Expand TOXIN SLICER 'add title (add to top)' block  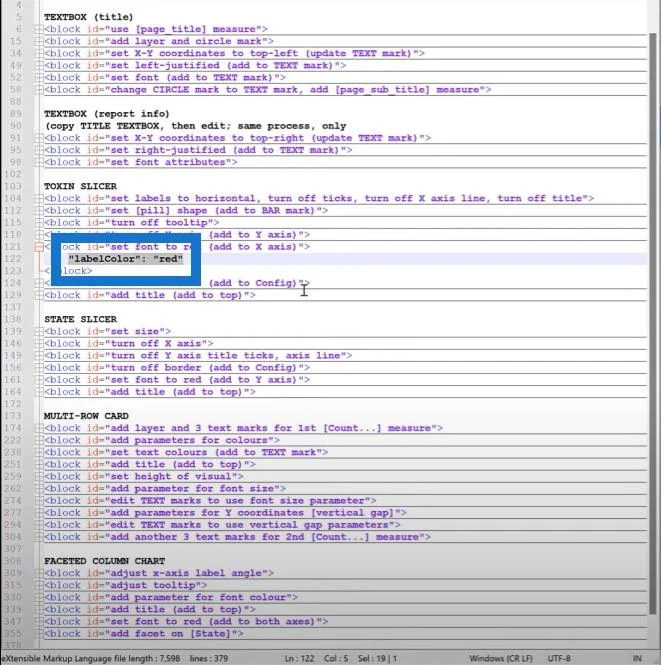[x=39, y=295]
